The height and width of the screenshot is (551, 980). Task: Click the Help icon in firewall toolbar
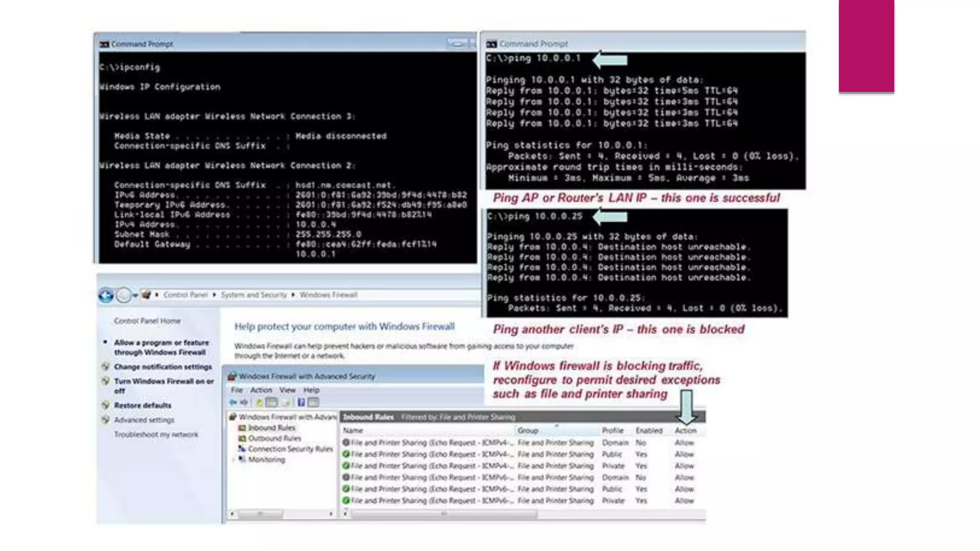[301, 403]
